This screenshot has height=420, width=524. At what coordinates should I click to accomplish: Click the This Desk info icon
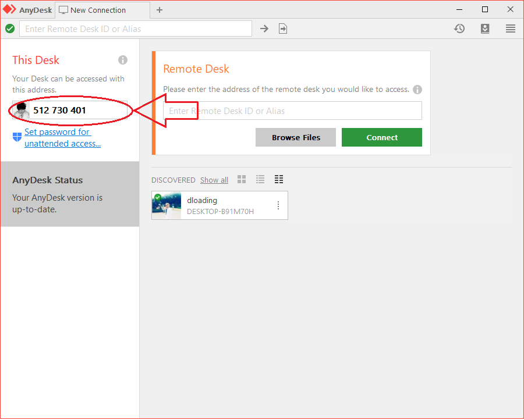tap(123, 60)
